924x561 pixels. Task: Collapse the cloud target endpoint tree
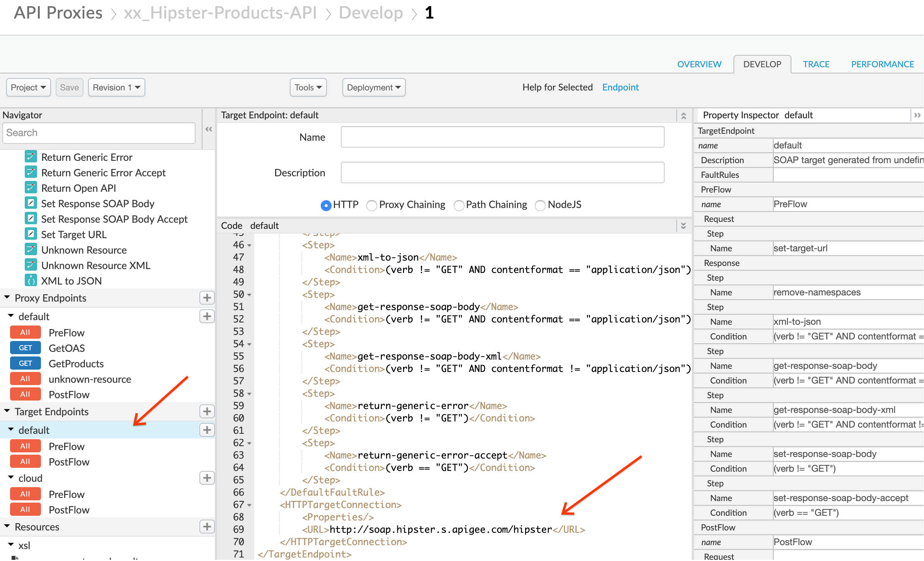tap(11, 477)
